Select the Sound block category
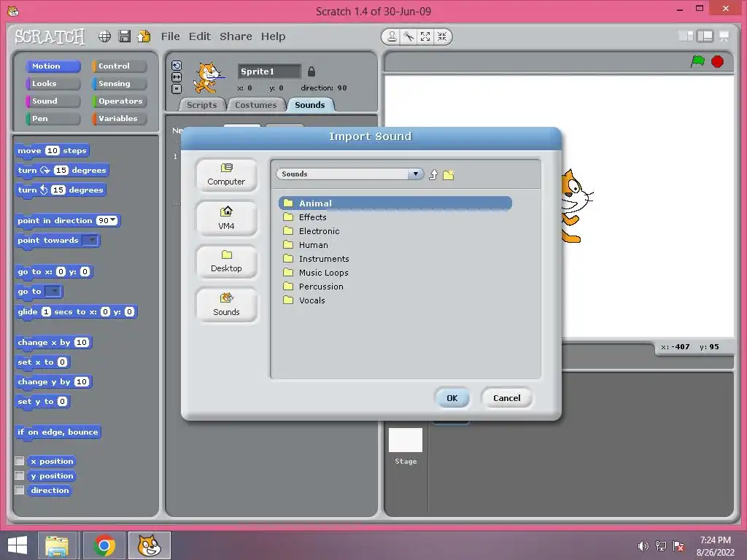747x560 pixels. (x=53, y=101)
